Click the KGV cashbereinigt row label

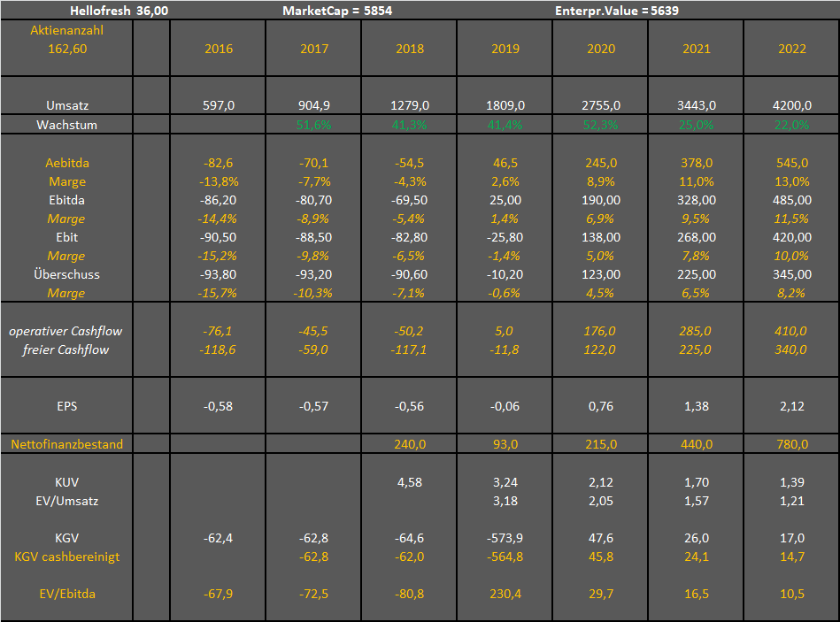67,557
